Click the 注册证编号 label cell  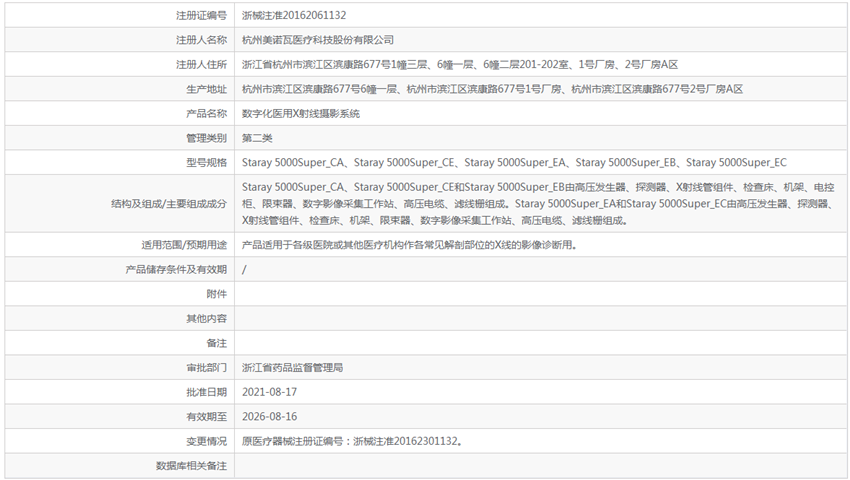[119, 15]
